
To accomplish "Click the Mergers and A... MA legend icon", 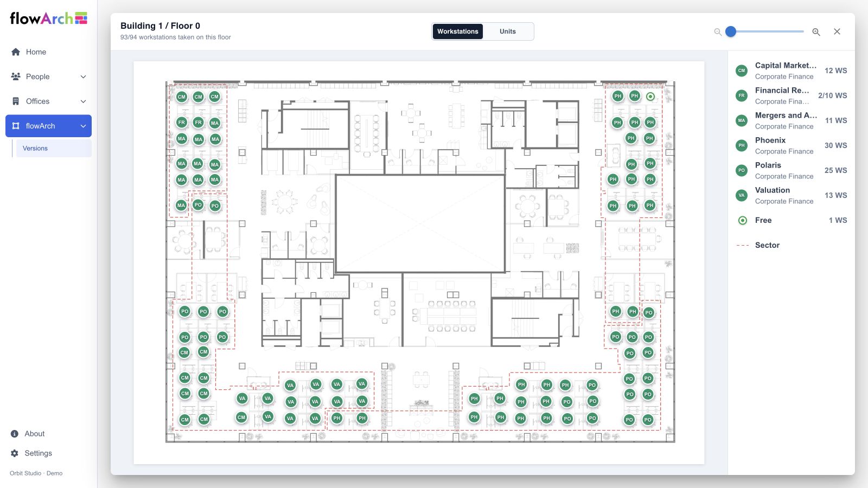I will click(x=742, y=120).
